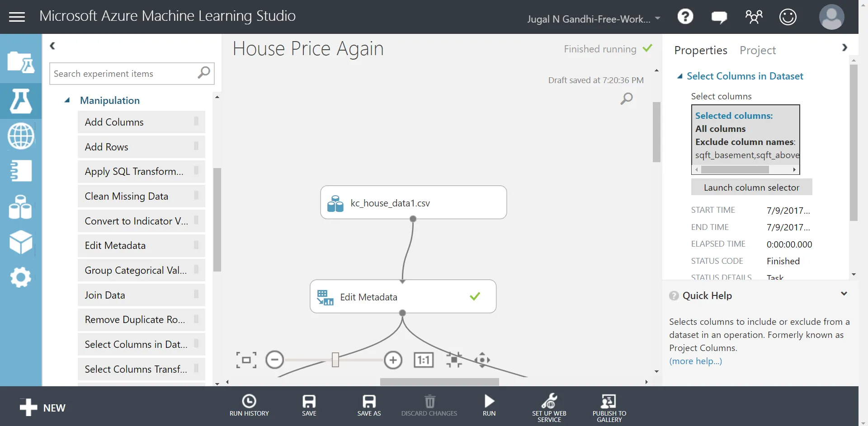Click Launch column selector button
The width and height of the screenshot is (868, 426).
(751, 187)
